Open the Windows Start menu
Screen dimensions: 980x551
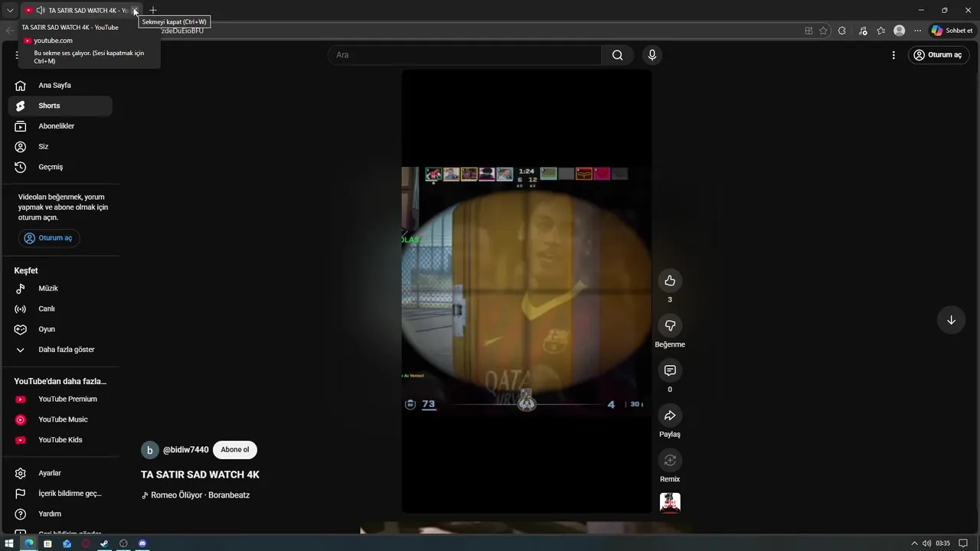click(x=9, y=543)
